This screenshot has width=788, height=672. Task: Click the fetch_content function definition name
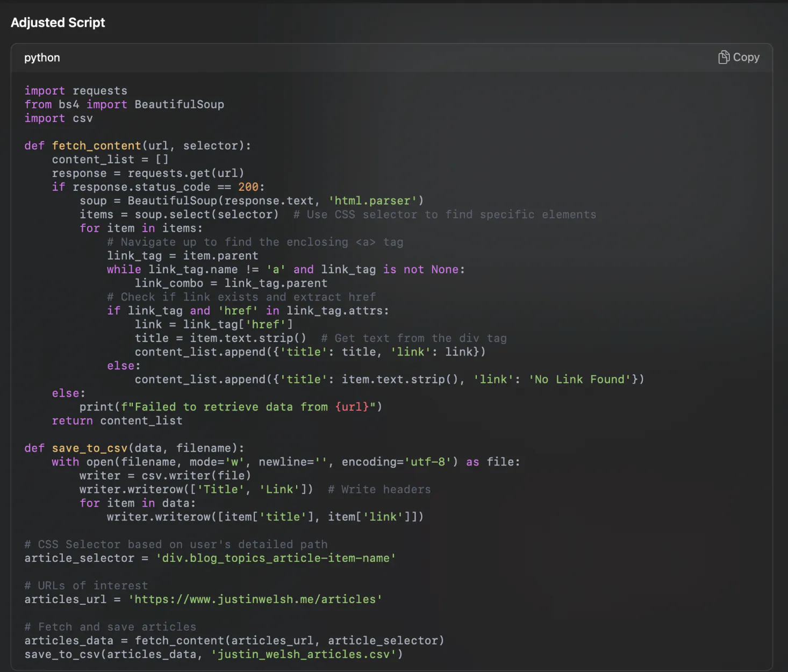point(96,146)
